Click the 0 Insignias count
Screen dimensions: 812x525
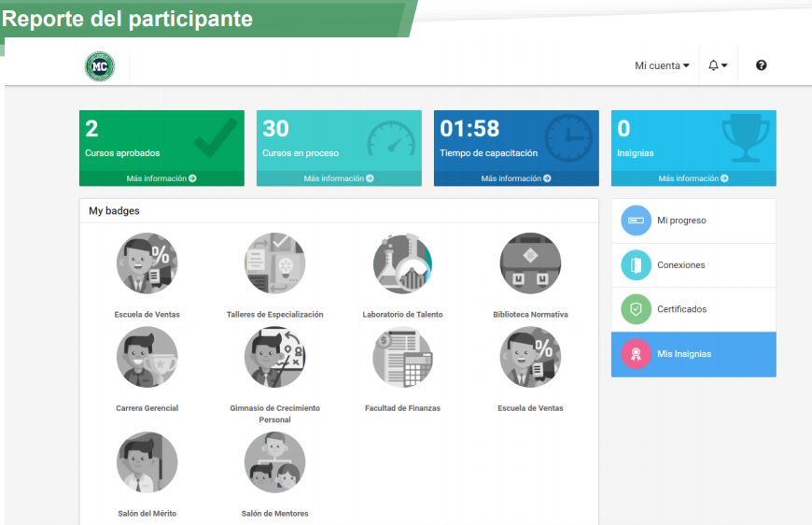[x=623, y=129]
